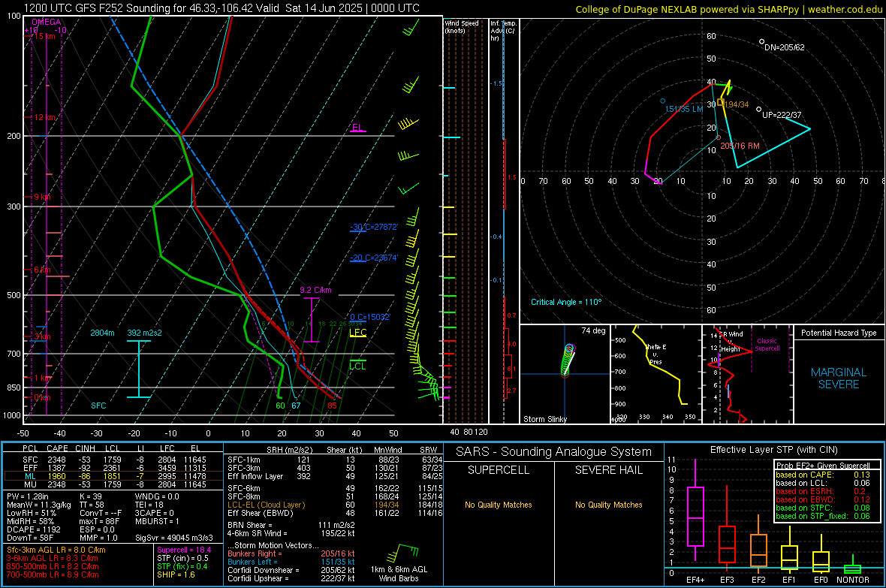Click the based on CAPE probability row
Screen dimensions: 886x588
click(x=823, y=475)
